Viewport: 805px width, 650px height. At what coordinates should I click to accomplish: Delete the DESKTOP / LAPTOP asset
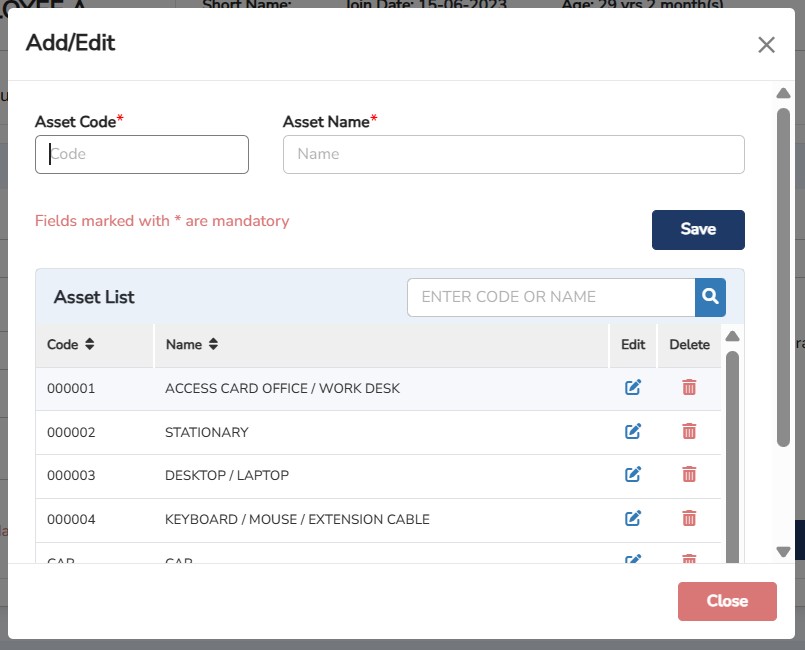tap(689, 475)
